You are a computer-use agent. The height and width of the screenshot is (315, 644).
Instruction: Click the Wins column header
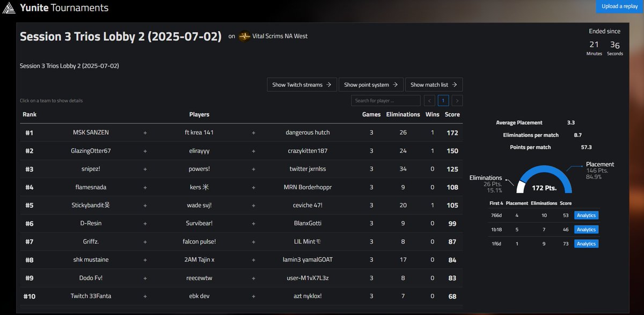pos(433,114)
